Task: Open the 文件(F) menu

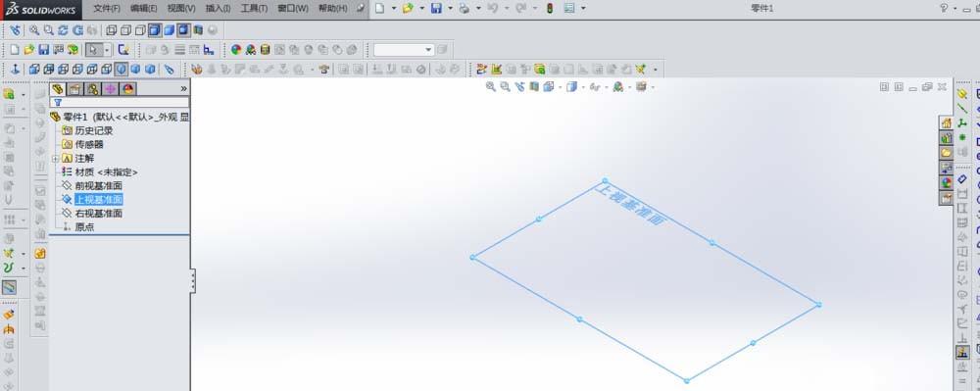Action: coord(107,8)
